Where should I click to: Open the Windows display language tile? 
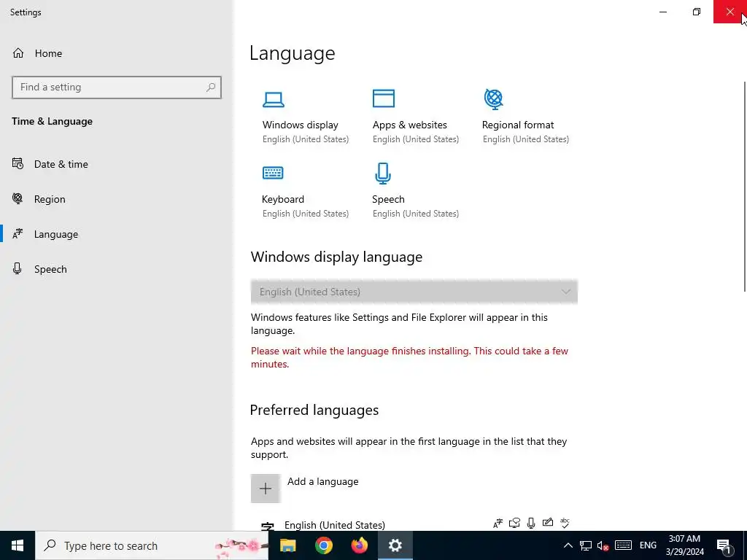pos(305,117)
